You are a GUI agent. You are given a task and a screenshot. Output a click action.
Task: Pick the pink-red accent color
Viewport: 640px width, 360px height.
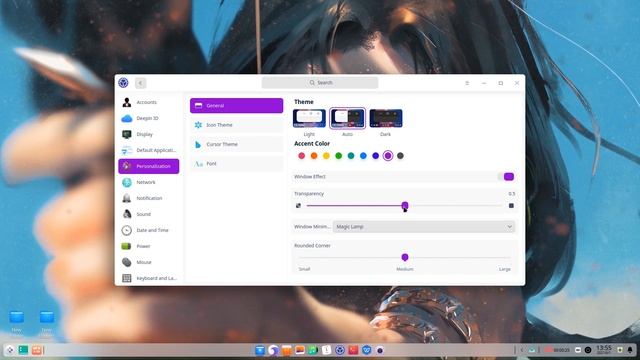click(x=302, y=156)
